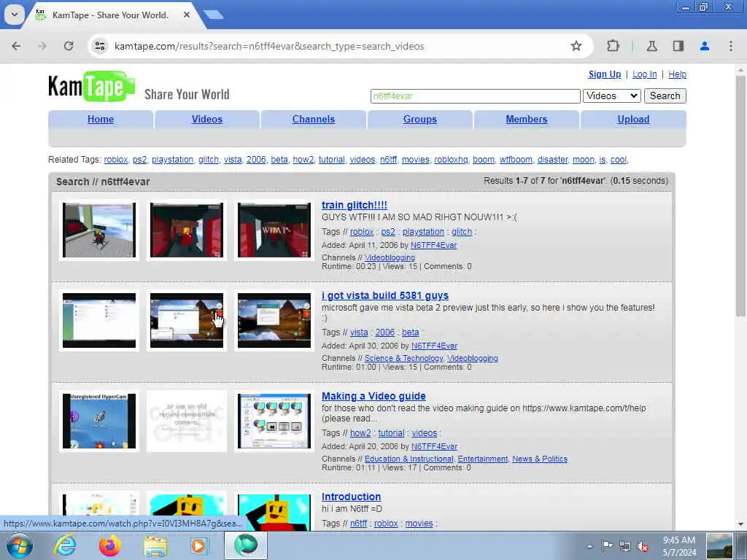The height and width of the screenshot is (560, 747).
Task: Bookmark this page with star icon
Action: (x=576, y=46)
